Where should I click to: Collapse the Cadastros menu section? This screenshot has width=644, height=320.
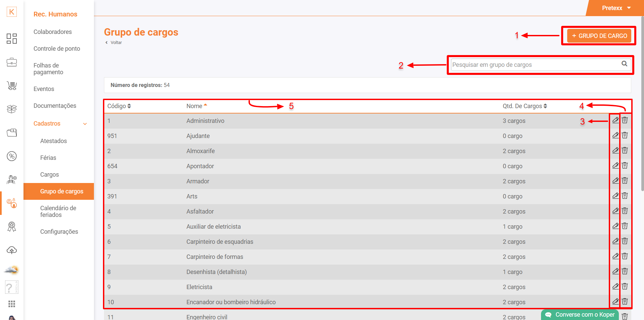(x=85, y=124)
